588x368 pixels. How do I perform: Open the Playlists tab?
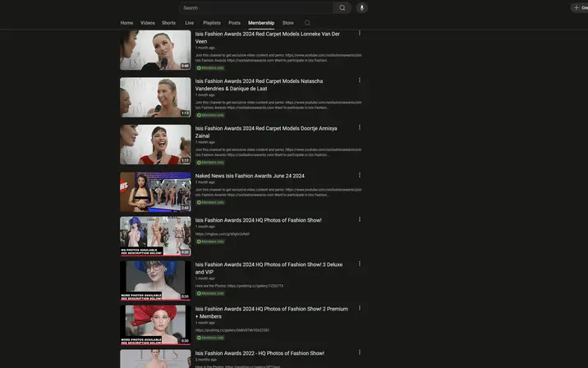click(x=212, y=23)
